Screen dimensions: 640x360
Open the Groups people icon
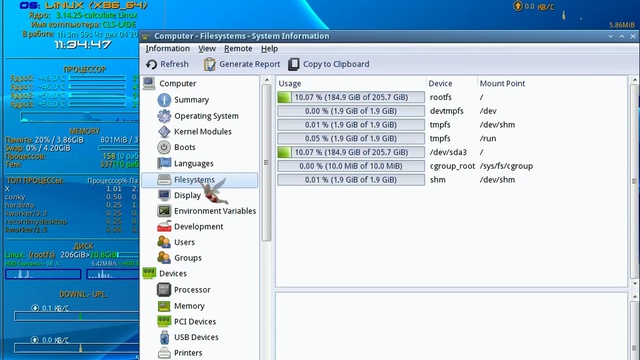tap(164, 258)
